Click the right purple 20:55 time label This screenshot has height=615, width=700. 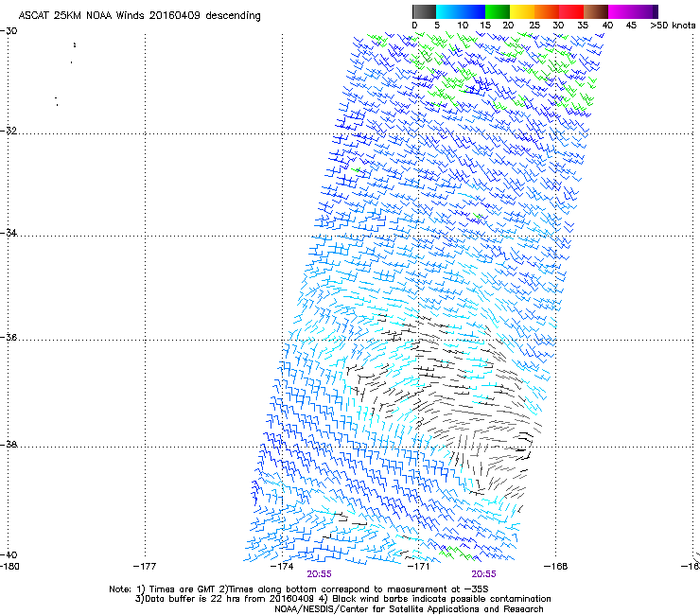tap(484, 574)
